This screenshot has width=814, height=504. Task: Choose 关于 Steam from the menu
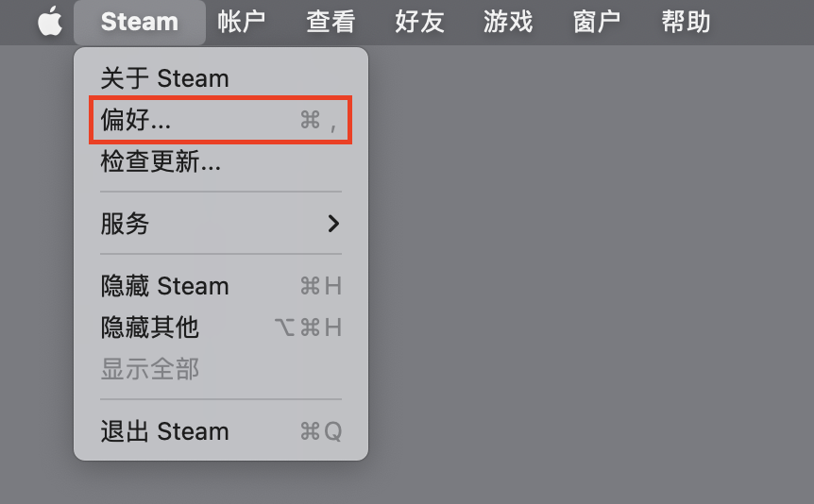[x=164, y=78]
